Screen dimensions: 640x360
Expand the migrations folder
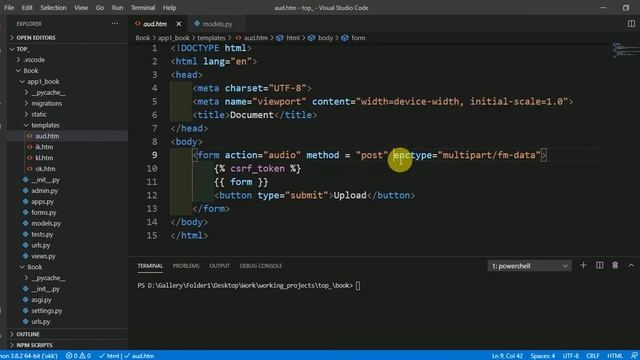tap(67, 103)
